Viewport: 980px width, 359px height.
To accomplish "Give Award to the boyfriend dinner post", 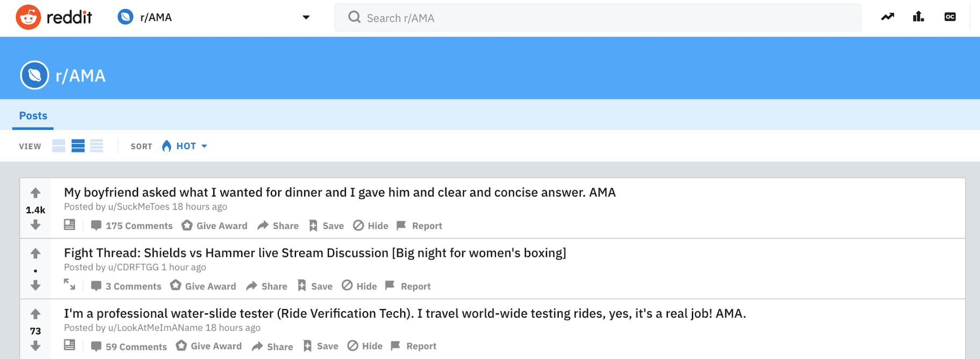I will click(x=215, y=226).
